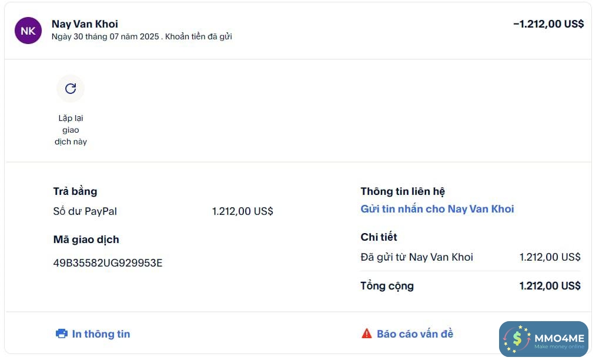Click transaction ID 49B35582UG929953E
The image size is (599, 364).
coord(108,263)
